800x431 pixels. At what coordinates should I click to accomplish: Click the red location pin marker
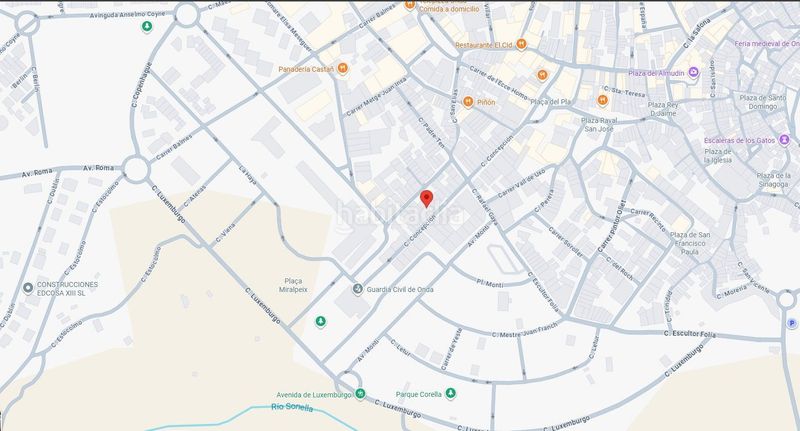(427, 198)
